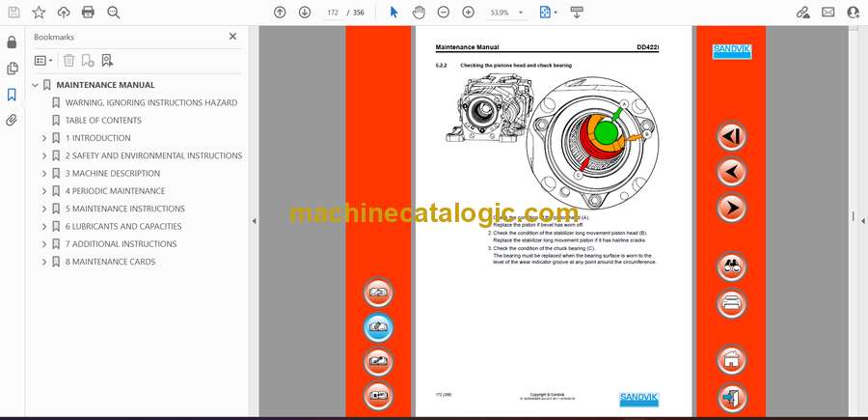This screenshot has height=420, width=868.
Task: Select the MAINTENANCE MANUAL root bookmark
Action: 105,85
